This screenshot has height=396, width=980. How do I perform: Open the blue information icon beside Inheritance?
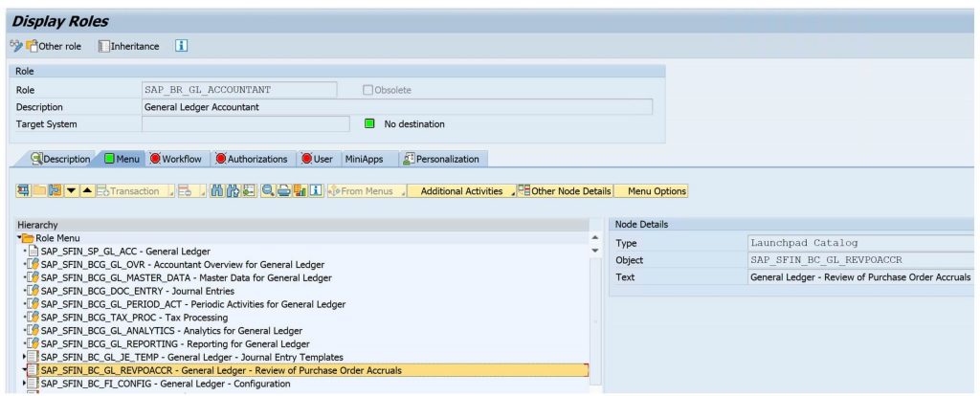click(181, 46)
